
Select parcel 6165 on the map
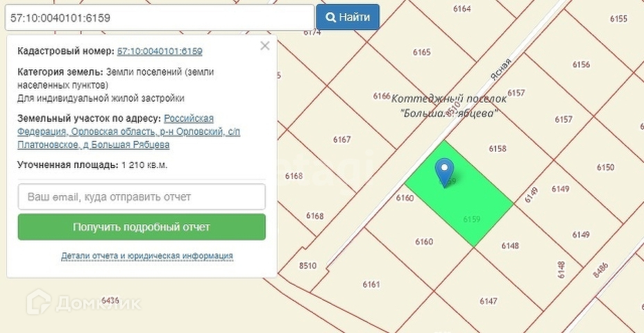coord(421,53)
